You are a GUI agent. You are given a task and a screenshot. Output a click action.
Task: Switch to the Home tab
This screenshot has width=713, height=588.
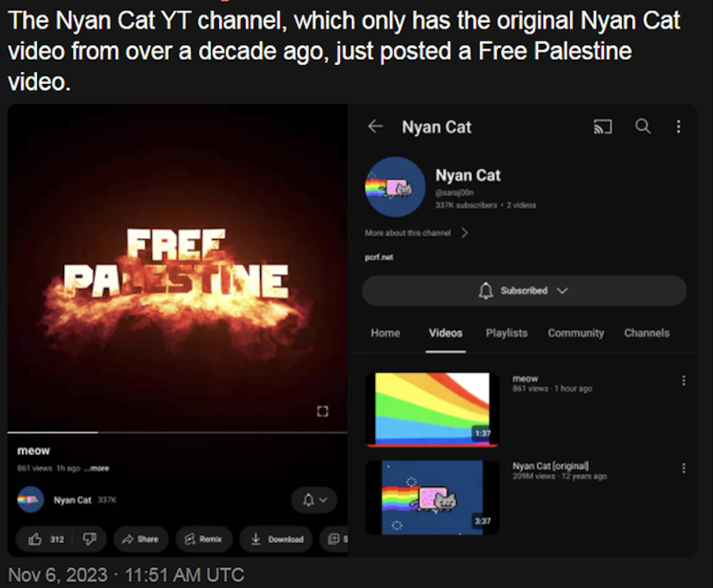[385, 333]
